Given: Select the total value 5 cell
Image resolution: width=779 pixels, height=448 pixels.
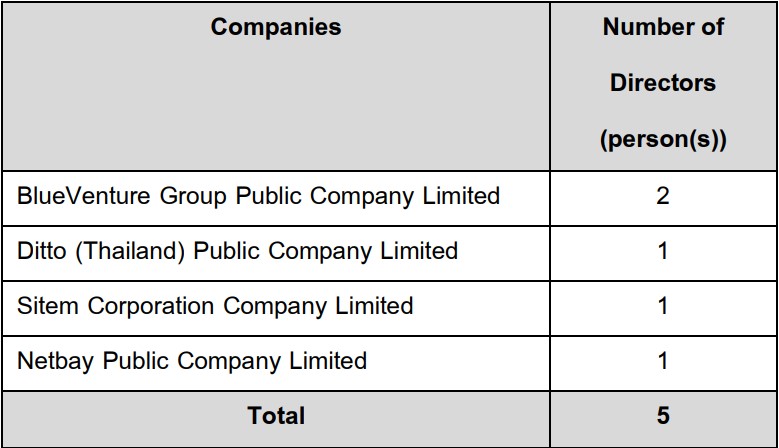Looking at the screenshot, I should [663, 419].
